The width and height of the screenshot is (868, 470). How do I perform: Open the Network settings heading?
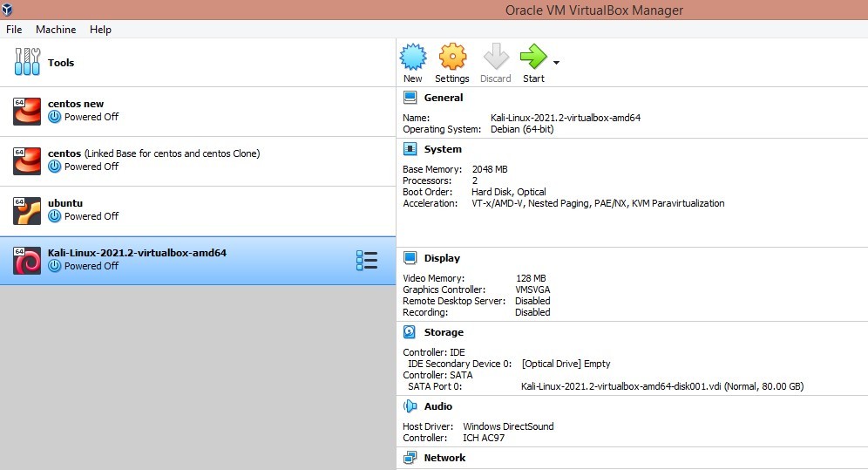444,458
